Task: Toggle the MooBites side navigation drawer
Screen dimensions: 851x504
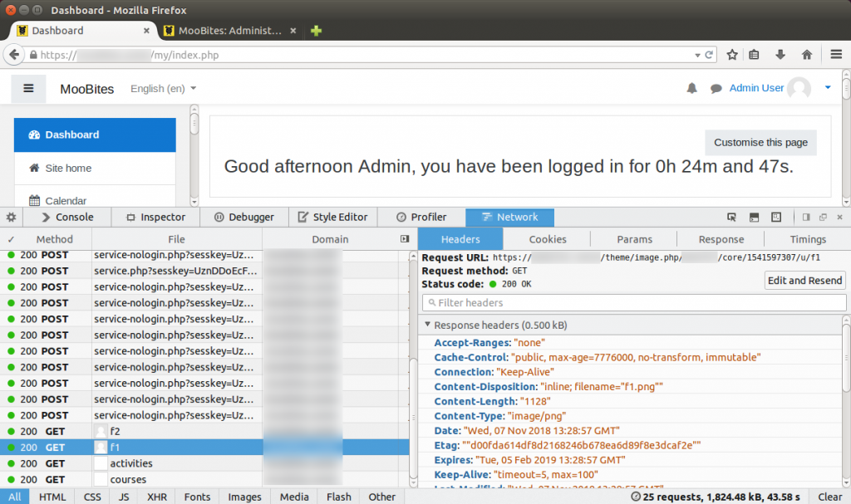Action: tap(29, 89)
